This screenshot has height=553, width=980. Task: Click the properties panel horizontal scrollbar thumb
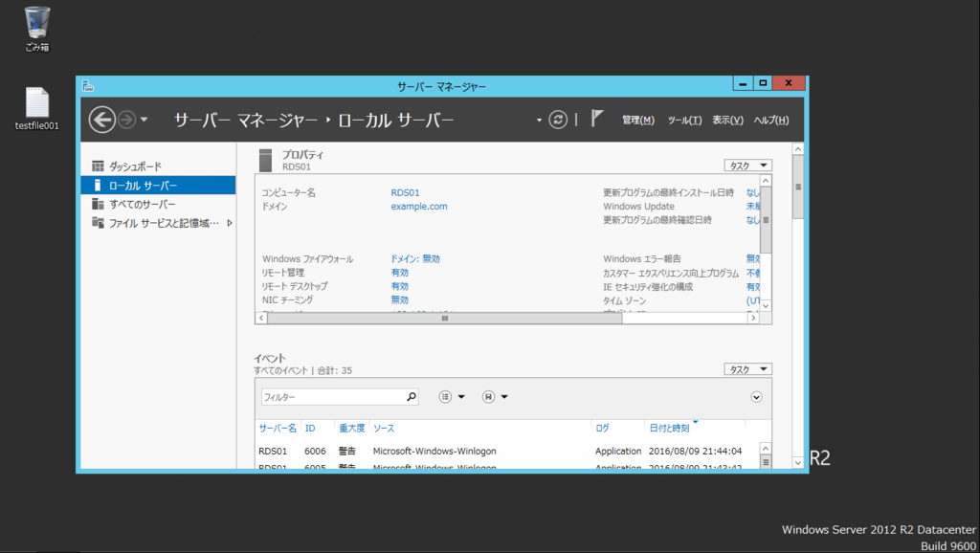tap(444, 318)
